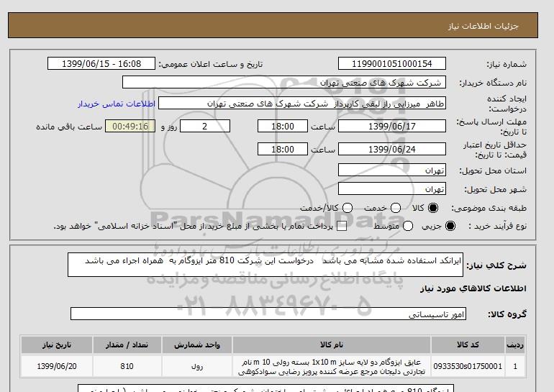
Task: Select the کالا/خدمت radio button
Action: (348, 208)
